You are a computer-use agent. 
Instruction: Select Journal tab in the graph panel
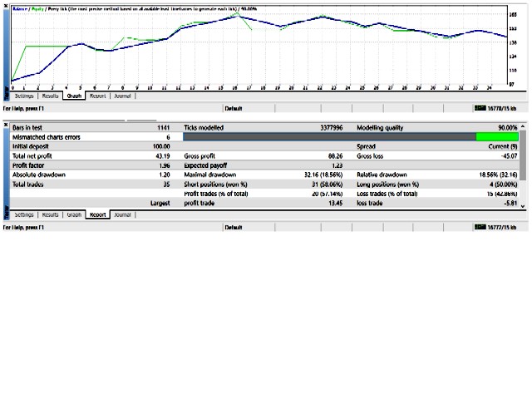click(x=122, y=96)
